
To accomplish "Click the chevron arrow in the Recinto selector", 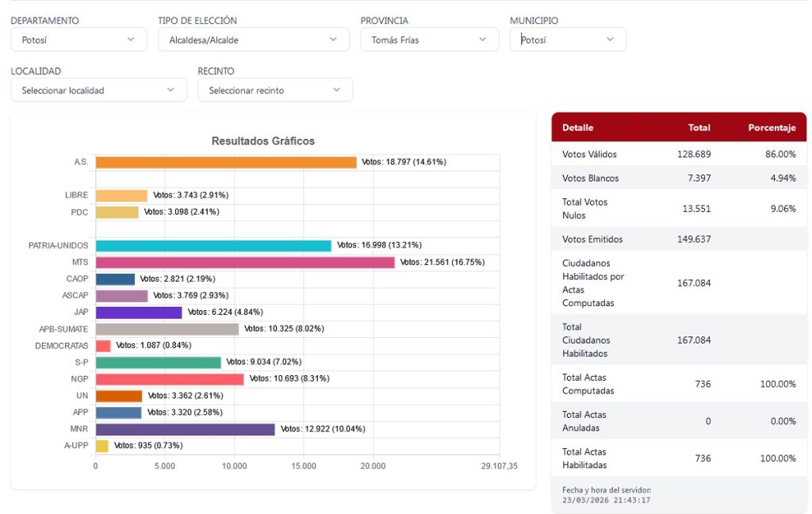I will (337, 90).
